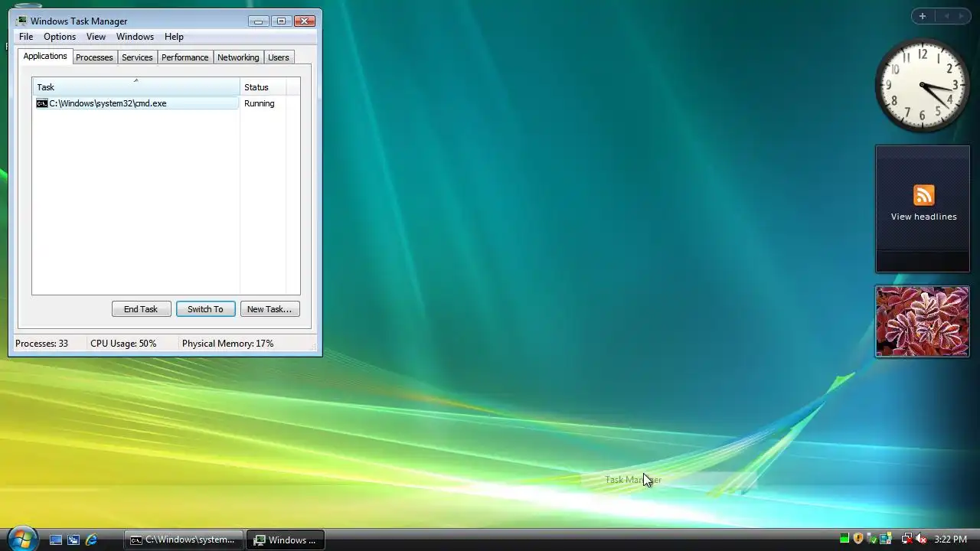Switch to the Networking tab
This screenshot has width=980, height=551.
click(x=238, y=57)
